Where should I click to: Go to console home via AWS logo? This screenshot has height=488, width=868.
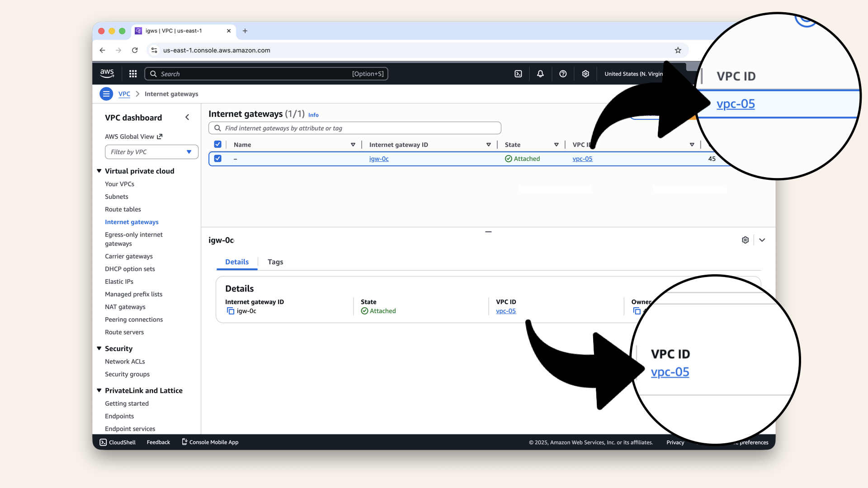pyautogui.click(x=107, y=73)
